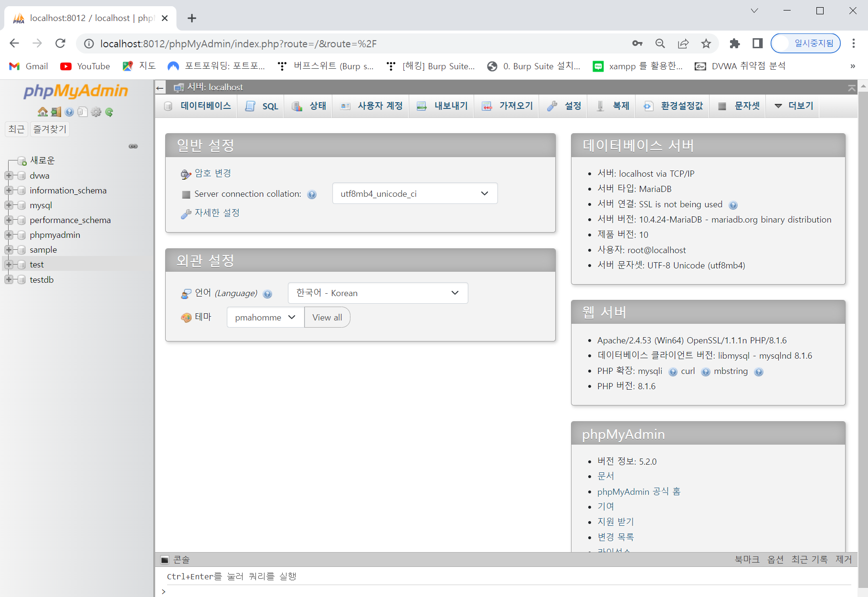The width and height of the screenshot is (868, 597).
Task: Expand the dvwa database tree node
Action: point(9,176)
